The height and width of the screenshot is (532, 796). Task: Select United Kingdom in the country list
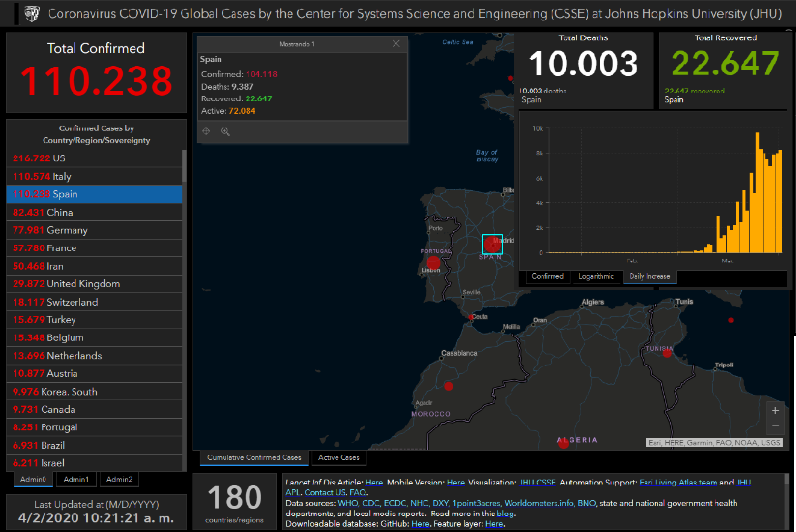pos(94,283)
